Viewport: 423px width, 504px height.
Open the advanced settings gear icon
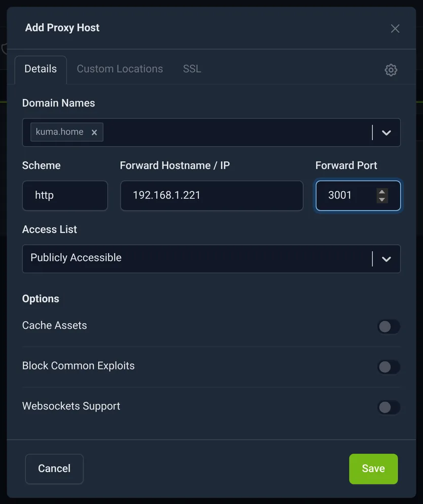[x=391, y=70]
